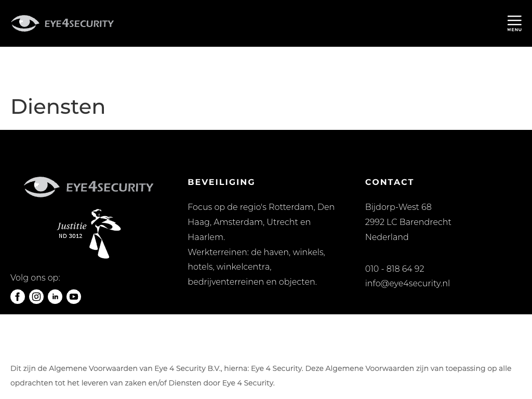Open the YouTube channel icon
This screenshot has height=399, width=532.
74,297
